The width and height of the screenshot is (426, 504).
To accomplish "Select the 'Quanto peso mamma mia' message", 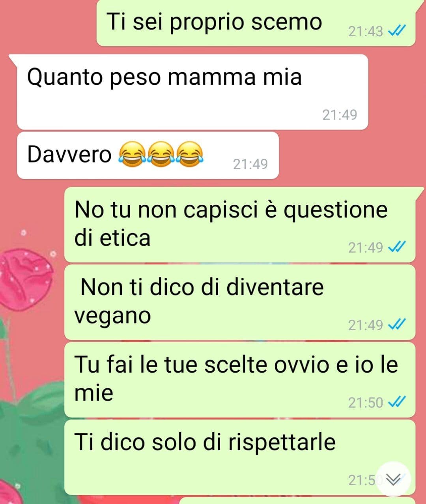I will point(192,92).
